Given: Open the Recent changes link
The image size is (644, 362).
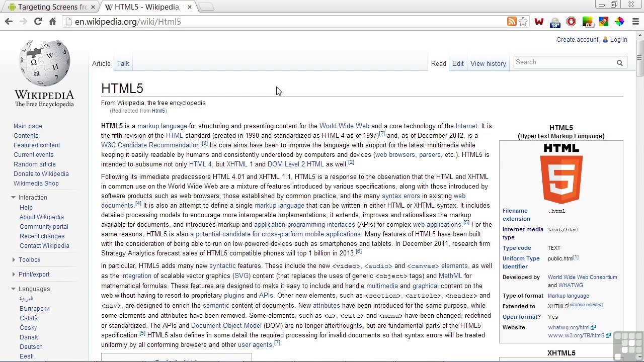Looking at the screenshot, I should (42, 236).
